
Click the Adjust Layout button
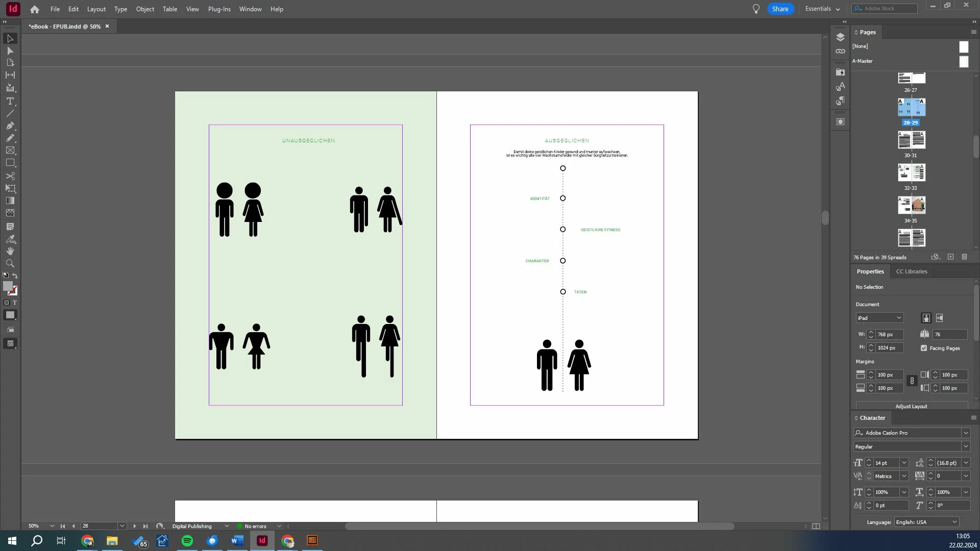click(x=911, y=406)
